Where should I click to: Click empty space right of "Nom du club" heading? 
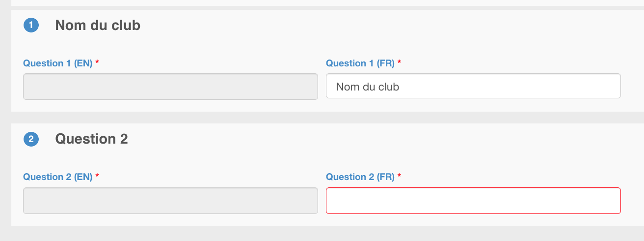click(x=344, y=26)
